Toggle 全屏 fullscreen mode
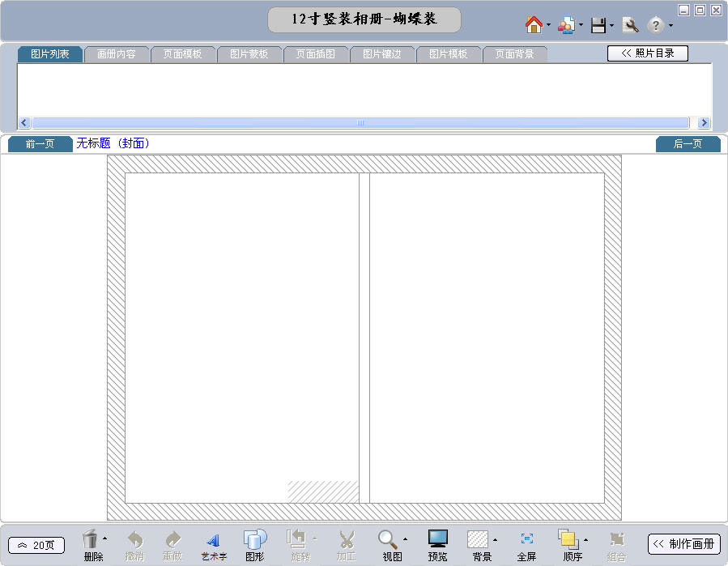 [526, 540]
